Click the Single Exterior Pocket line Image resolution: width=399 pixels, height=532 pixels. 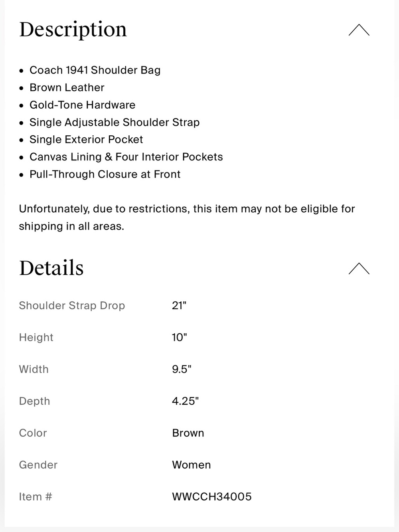pyautogui.click(x=86, y=140)
